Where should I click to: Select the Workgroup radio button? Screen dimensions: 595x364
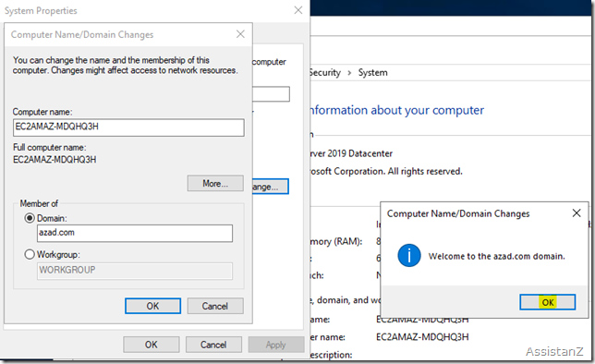[x=30, y=254]
